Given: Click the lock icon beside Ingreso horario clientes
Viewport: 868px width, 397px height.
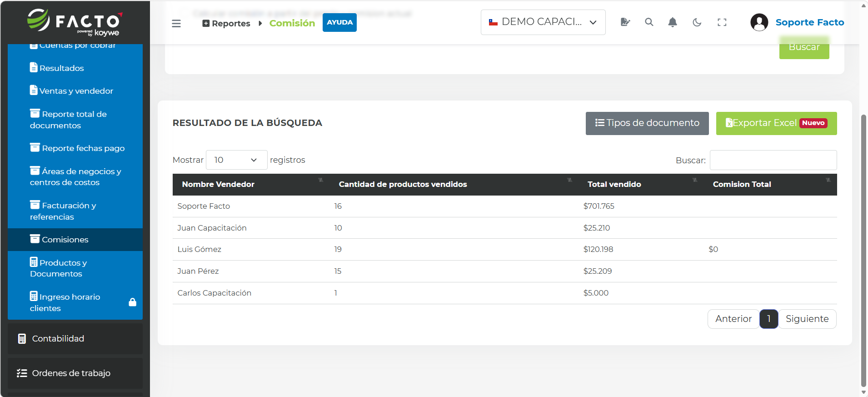Looking at the screenshot, I should [x=133, y=302].
